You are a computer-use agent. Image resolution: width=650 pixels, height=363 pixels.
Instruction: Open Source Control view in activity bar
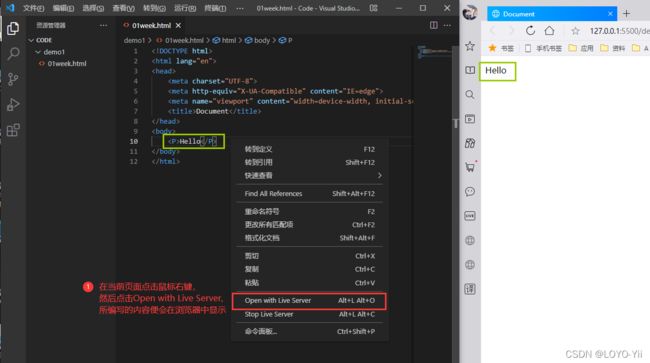(x=13, y=79)
